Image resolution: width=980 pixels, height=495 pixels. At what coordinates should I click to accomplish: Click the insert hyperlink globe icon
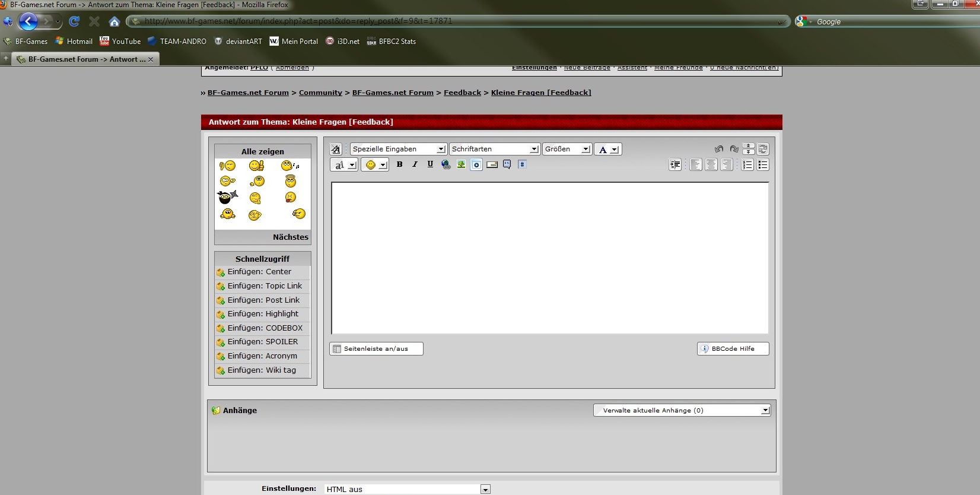446,164
